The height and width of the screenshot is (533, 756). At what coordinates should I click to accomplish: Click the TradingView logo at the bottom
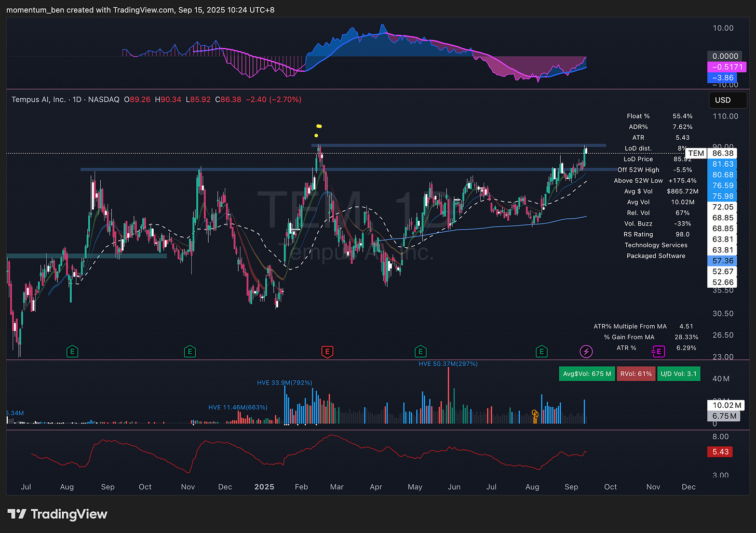pos(58,514)
